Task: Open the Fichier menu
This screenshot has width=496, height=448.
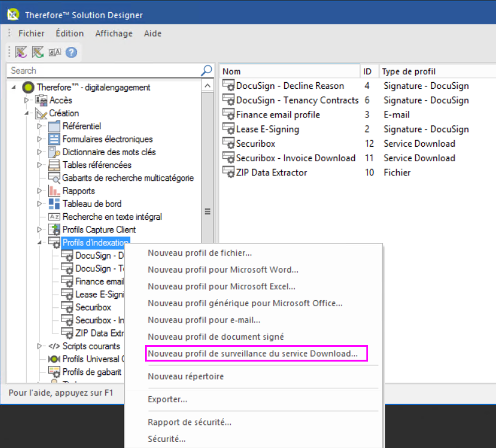Action: pyautogui.click(x=31, y=33)
